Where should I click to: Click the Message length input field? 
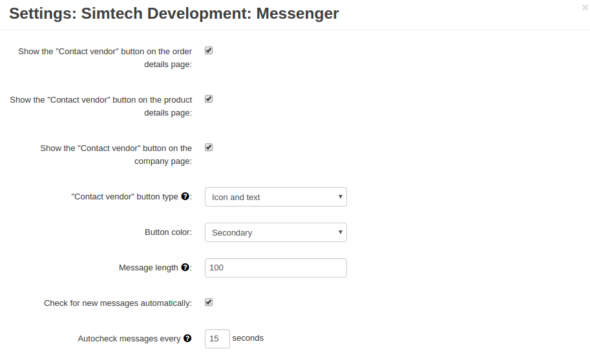276,268
